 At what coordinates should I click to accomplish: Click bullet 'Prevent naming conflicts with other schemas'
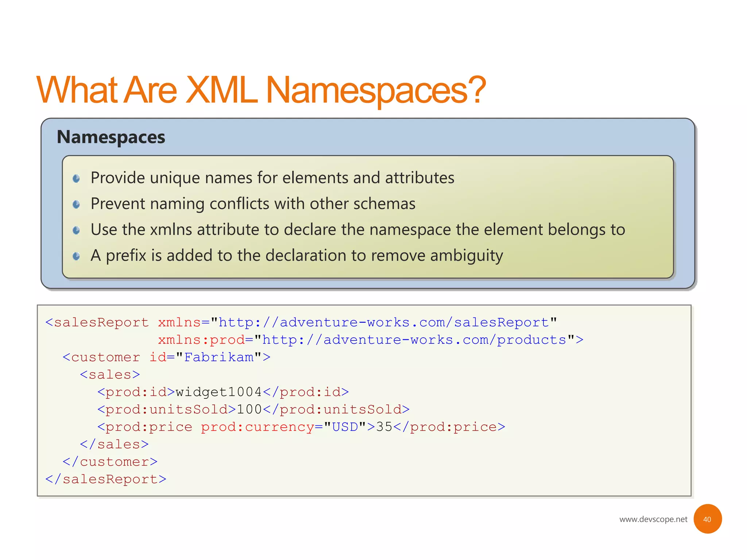[253, 204]
